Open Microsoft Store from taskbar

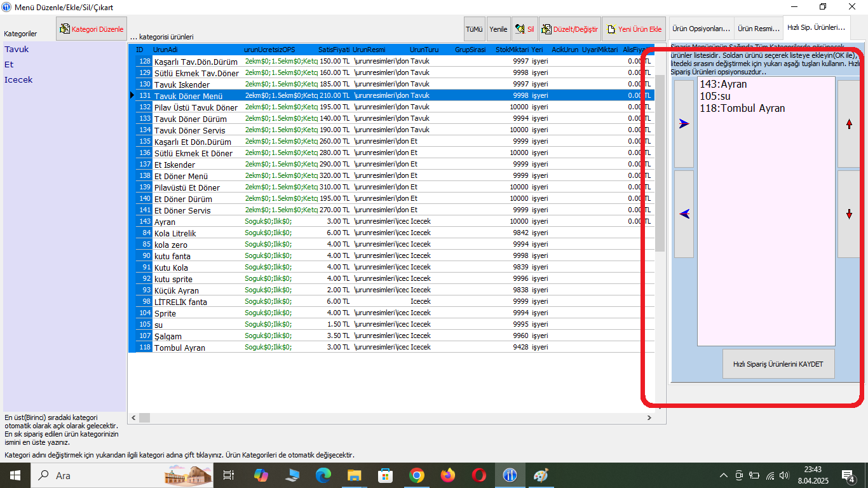tap(386, 475)
